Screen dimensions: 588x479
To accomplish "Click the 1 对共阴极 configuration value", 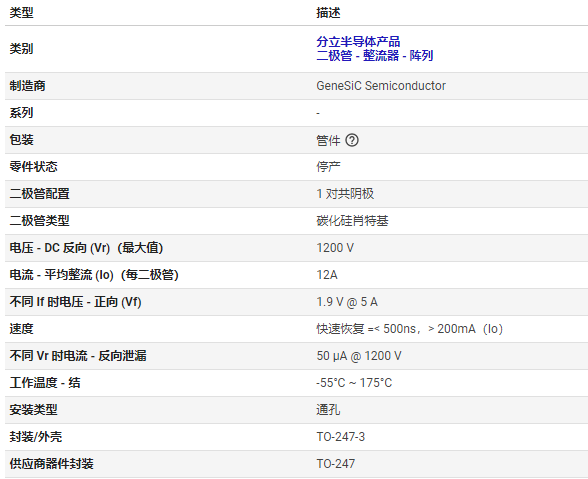I will point(345,194).
